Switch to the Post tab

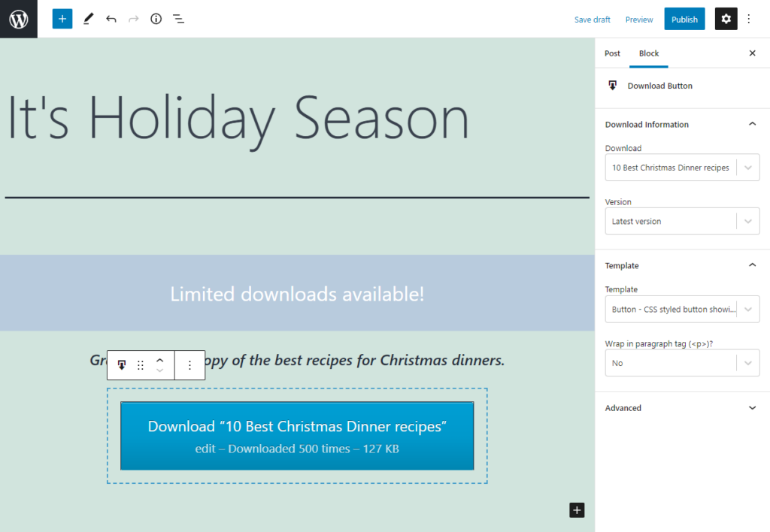point(612,53)
